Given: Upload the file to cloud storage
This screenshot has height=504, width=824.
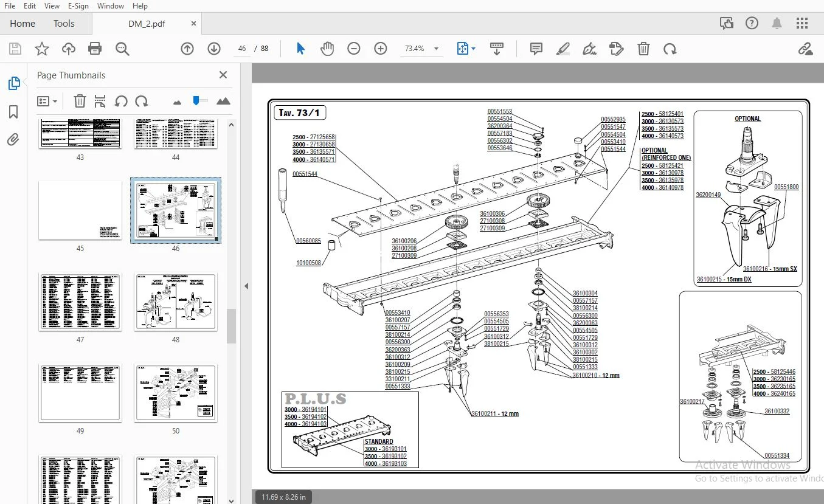Looking at the screenshot, I should (69, 49).
